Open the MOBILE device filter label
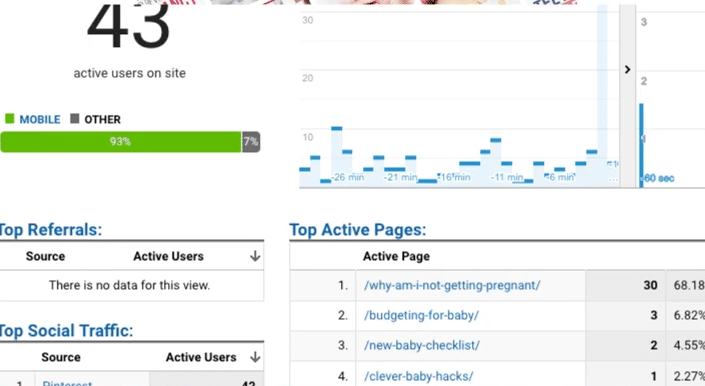705x386 pixels. click(40, 120)
